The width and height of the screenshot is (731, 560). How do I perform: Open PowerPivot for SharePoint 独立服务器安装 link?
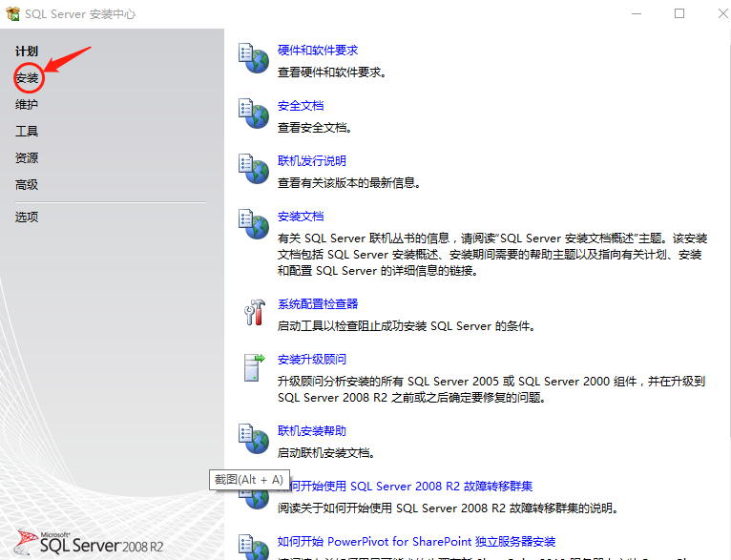(416, 542)
